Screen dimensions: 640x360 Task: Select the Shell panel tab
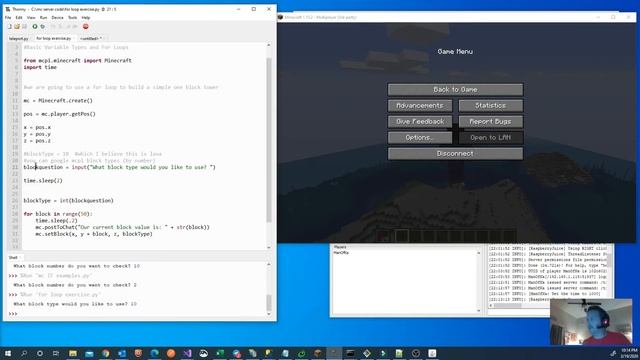pos(13,258)
